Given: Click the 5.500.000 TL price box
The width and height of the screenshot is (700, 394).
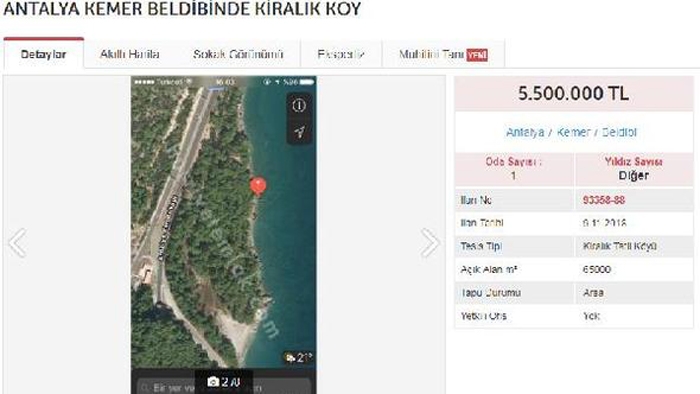Looking at the screenshot, I should pos(574,94).
